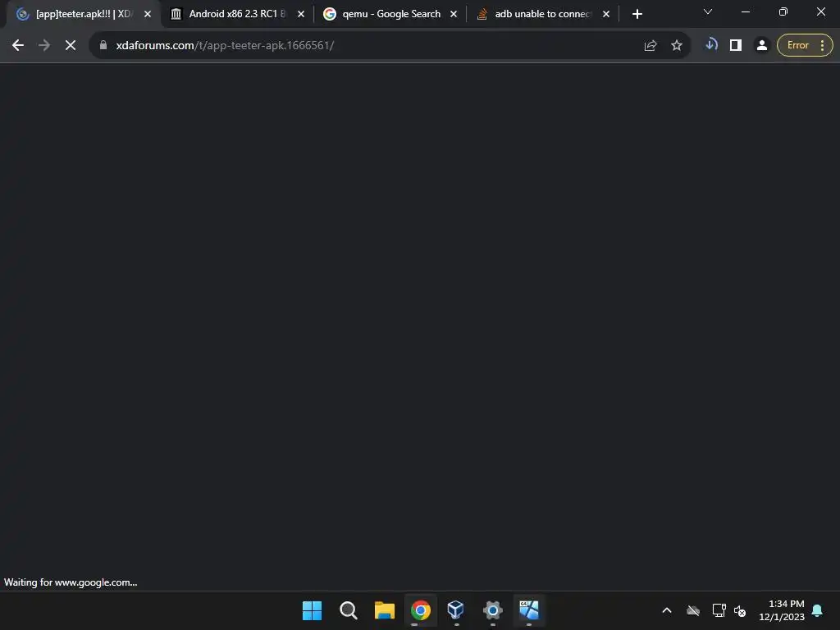This screenshot has height=630, width=840.
Task: Restore down the Chrome window
Action: tap(783, 11)
